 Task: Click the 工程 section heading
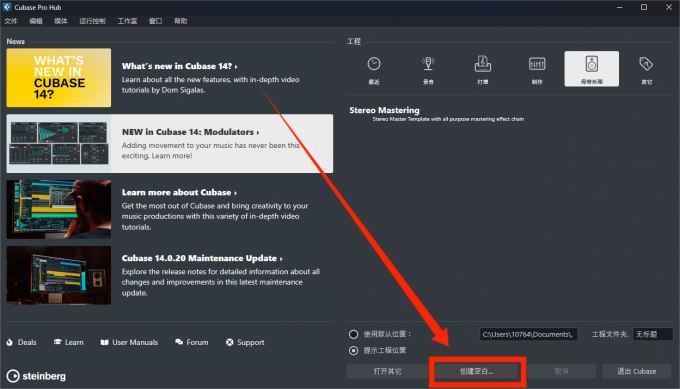tap(353, 42)
